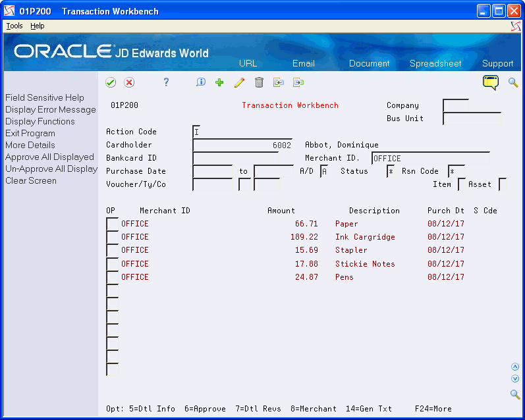Click the Action Code field

click(x=196, y=132)
